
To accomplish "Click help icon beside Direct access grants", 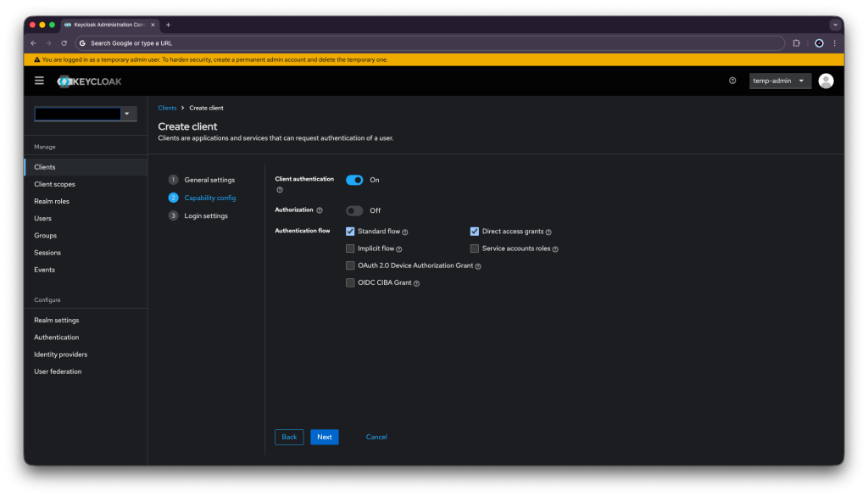I will (548, 232).
